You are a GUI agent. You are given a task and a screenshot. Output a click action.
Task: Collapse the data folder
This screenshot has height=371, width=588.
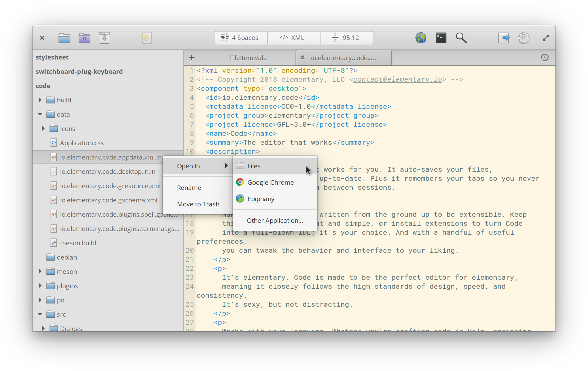tap(40, 114)
